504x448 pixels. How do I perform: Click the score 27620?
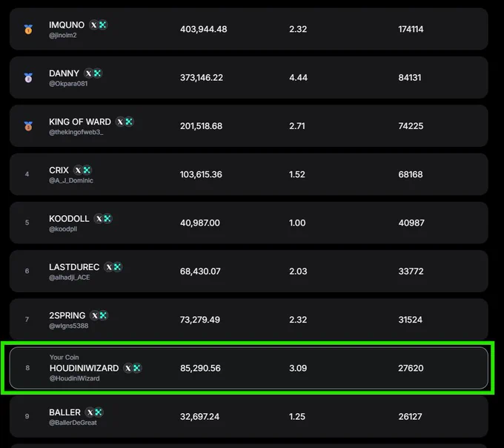[x=411, y=368]
